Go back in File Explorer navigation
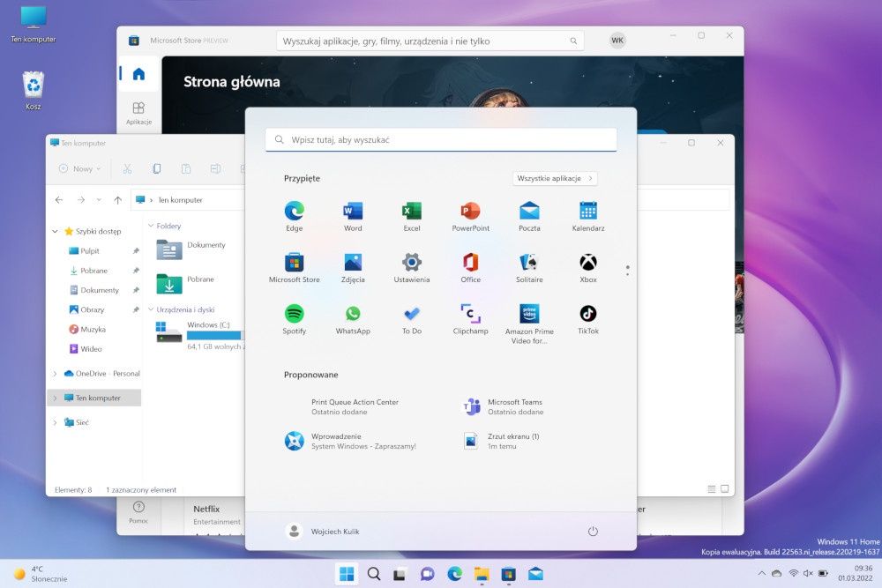 [x=59, y=199]
